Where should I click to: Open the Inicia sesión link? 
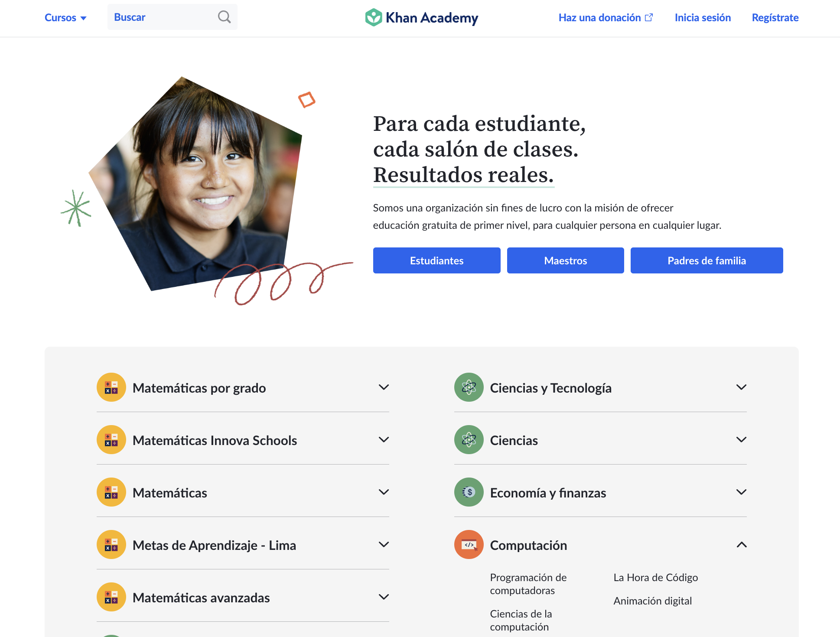(x=703, y=18)
